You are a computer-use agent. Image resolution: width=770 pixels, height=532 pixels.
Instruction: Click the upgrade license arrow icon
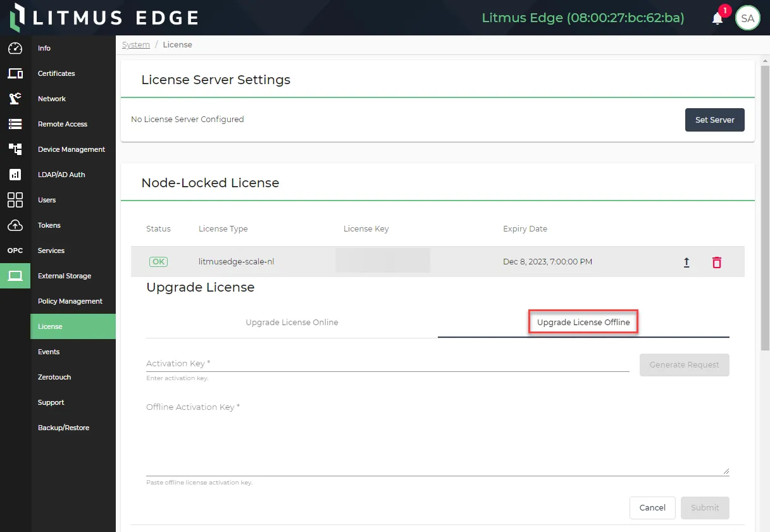[686, 262]
